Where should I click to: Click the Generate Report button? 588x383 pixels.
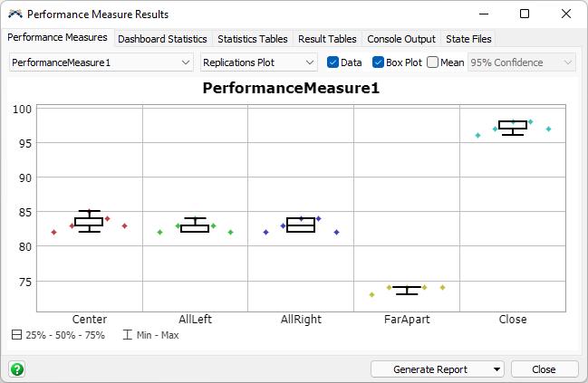click(x=430, y=369)
